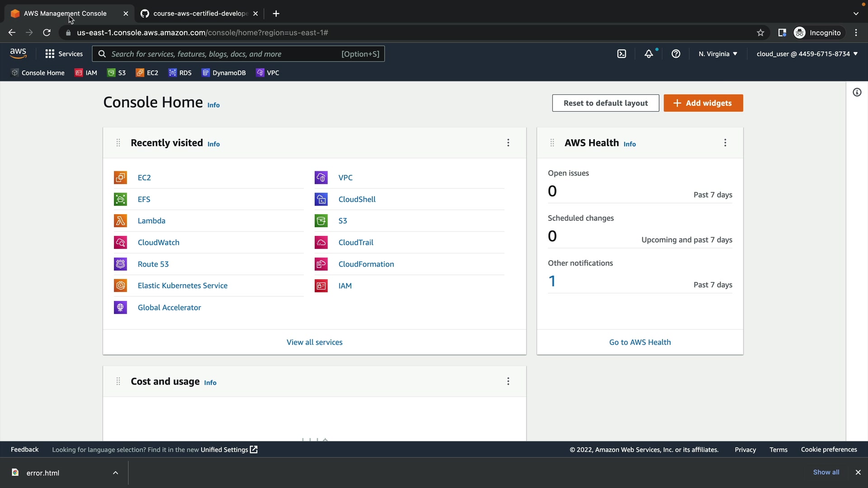
Task: Click Reset to default layout button
Action: click(605, 103)
